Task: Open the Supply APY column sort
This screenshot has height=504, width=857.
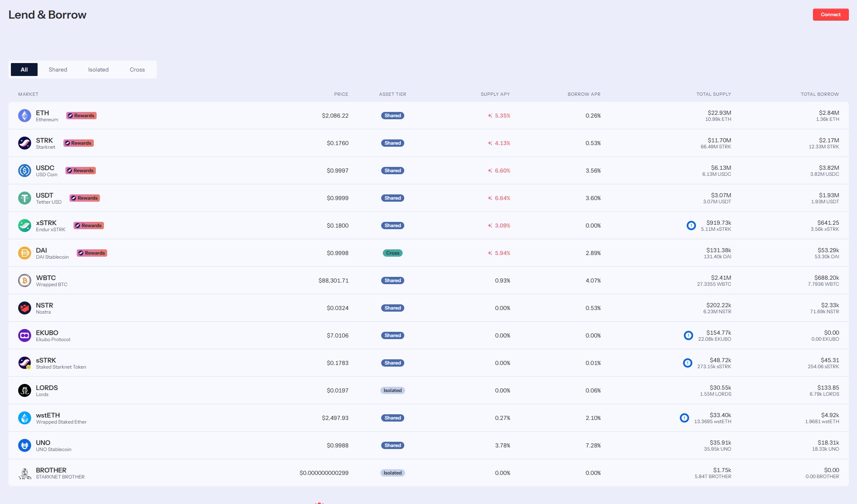Action: (495, 94)
